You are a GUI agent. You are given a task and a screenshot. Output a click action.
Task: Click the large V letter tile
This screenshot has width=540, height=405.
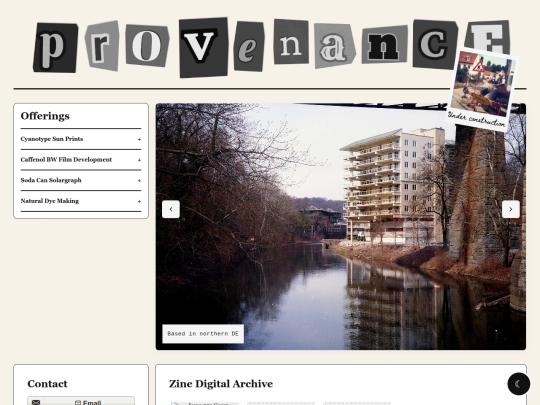pyautogui.click(x=204, y=47)
